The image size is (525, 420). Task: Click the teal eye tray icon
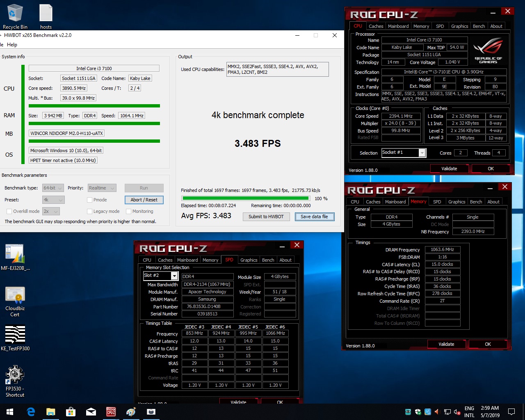click(x=408, y=412)
